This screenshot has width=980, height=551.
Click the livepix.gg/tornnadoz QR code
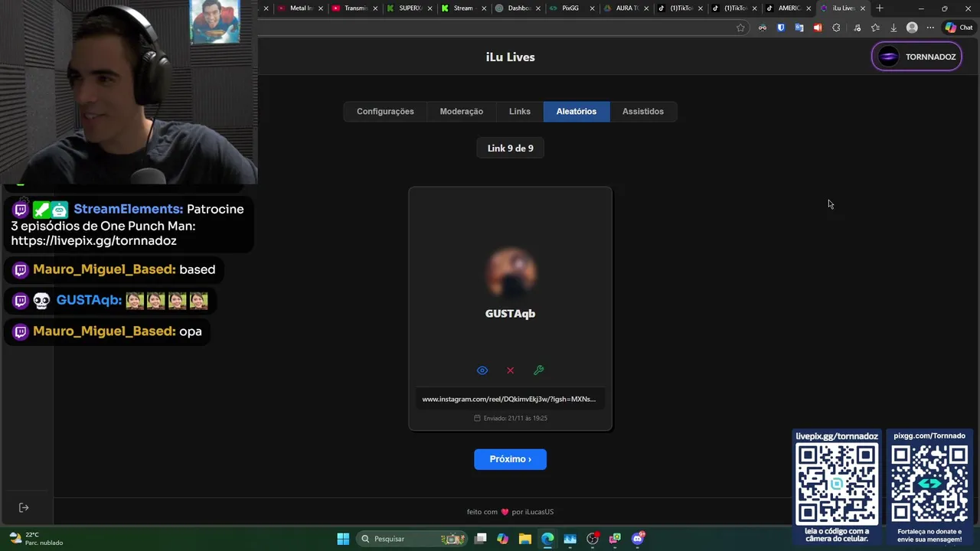click(x=837, y=484)
